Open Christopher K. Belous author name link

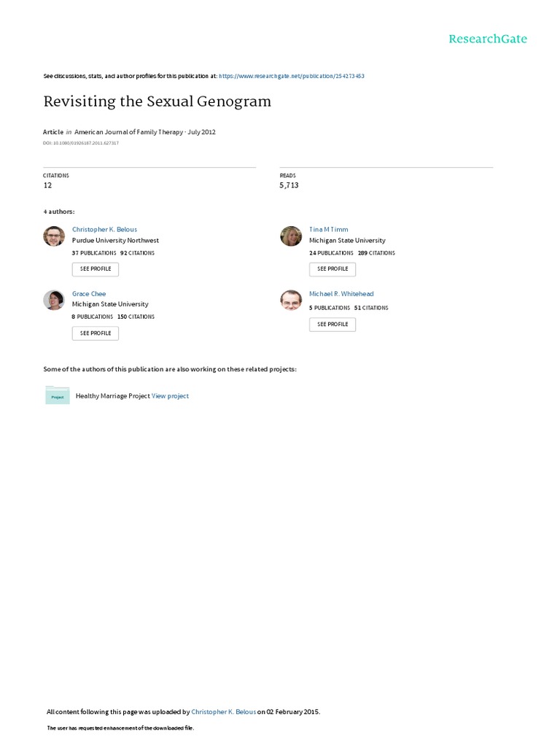104,229
